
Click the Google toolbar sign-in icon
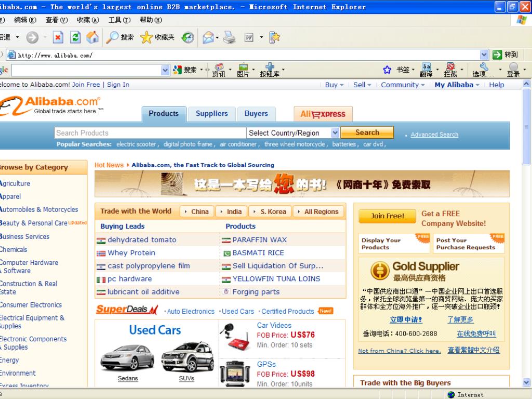click(513, 70)
